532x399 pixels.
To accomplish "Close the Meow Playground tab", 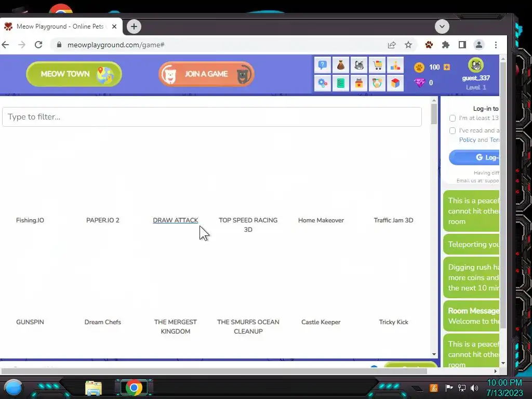I will [x=114, y=26].
